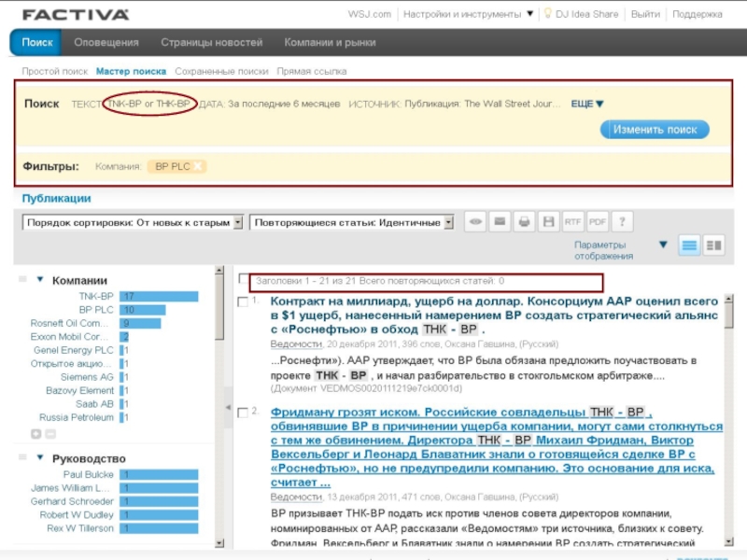Viewport: 747px width, 560px height.
Task: Select Russia Petroleum company entry
Action: 77,417
